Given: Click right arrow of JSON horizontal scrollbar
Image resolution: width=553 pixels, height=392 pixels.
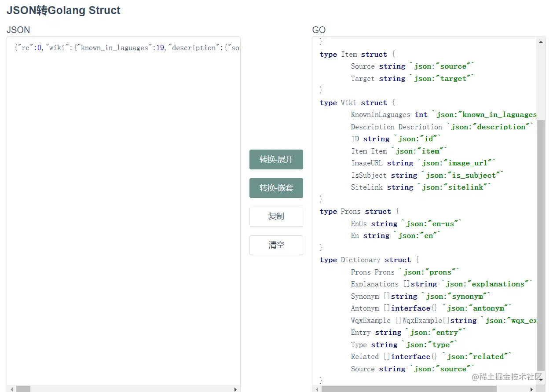Looking at the screenshot, I should pos(236,389).
